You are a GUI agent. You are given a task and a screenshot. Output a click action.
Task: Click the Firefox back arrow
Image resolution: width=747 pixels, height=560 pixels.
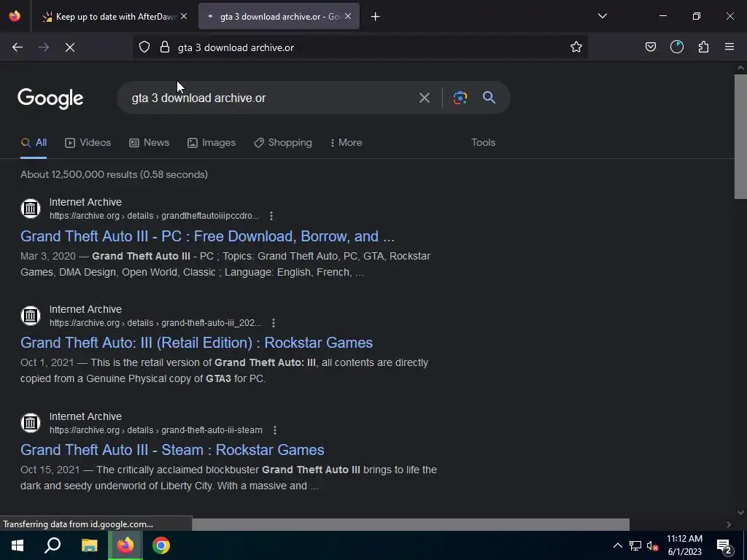click(x=18, y=47)
